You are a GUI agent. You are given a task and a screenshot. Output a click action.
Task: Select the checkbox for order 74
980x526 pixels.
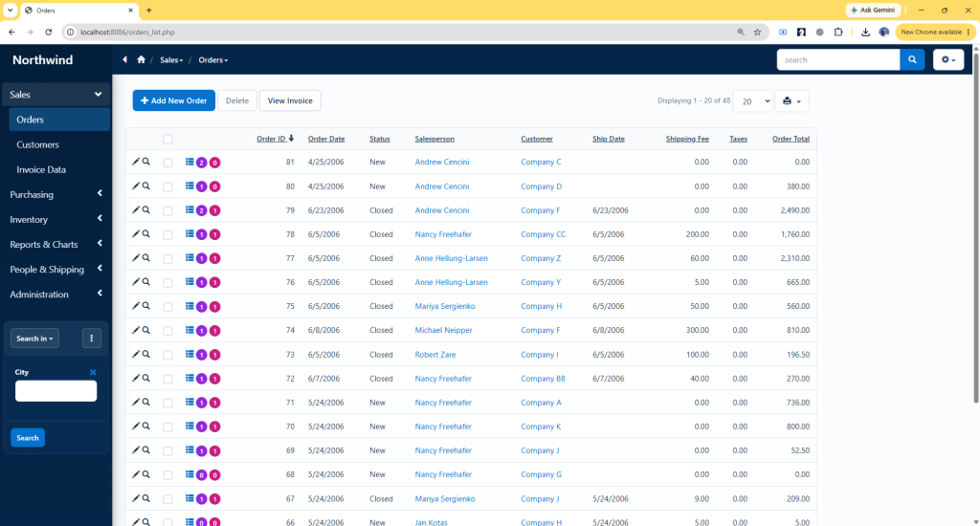(168, 331)
